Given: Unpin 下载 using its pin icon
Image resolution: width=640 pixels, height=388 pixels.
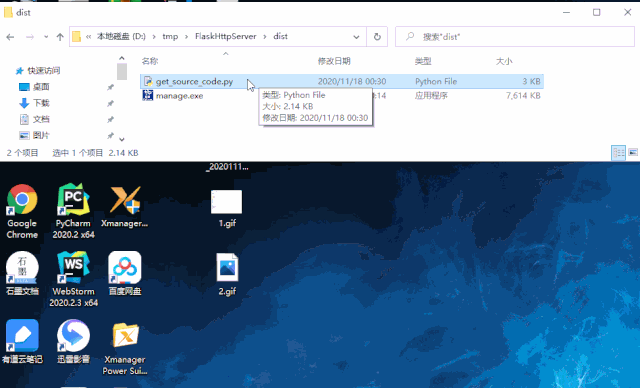Looking at the screenshot, I should click(110, 103).
